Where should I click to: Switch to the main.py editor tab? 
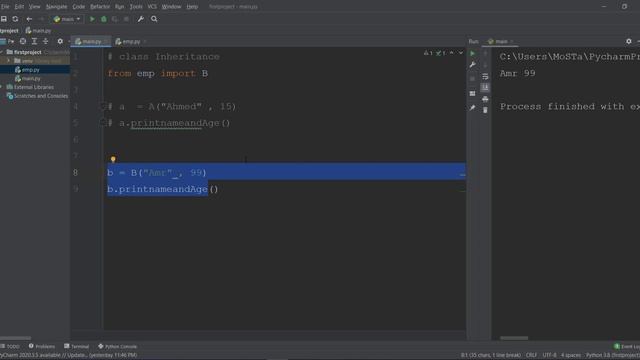[x=91, y=42]
